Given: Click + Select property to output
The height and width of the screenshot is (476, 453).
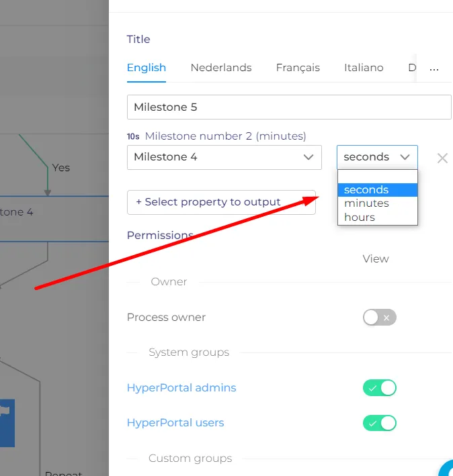Looking at the screenshot, I should [x=221, y=202].
